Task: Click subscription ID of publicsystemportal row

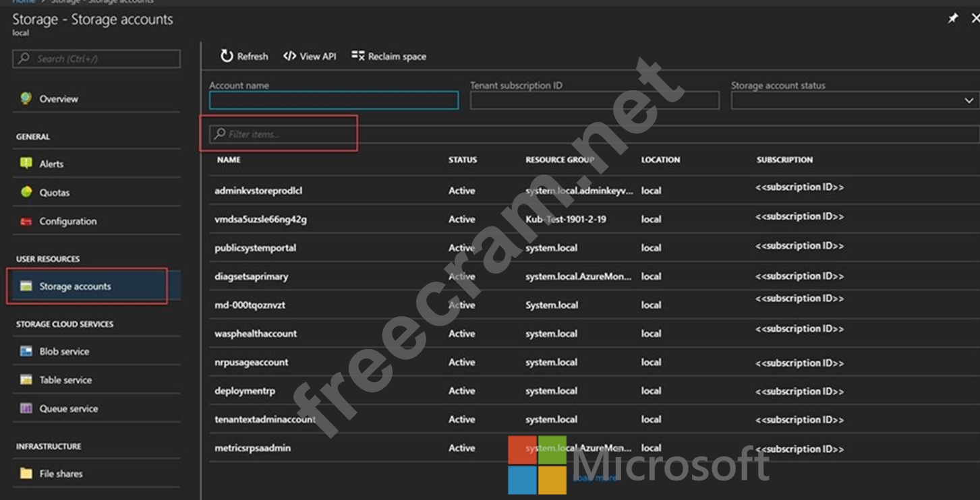Action: click(799, 246)
